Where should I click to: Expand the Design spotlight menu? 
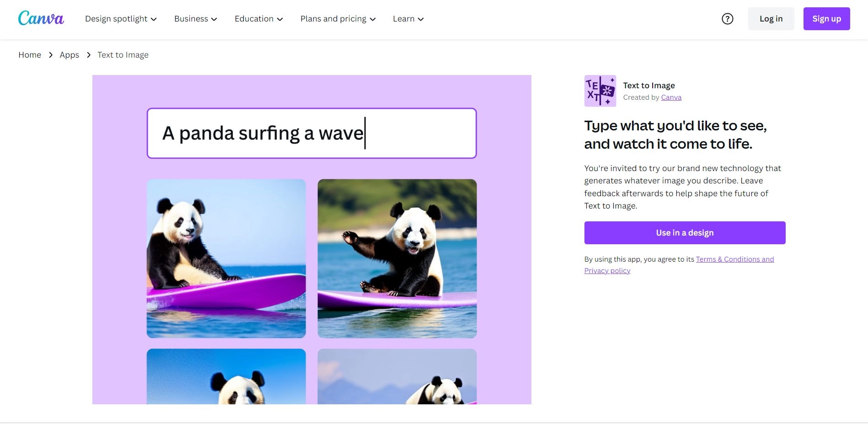pyautogui.click(x=120, y=19)
